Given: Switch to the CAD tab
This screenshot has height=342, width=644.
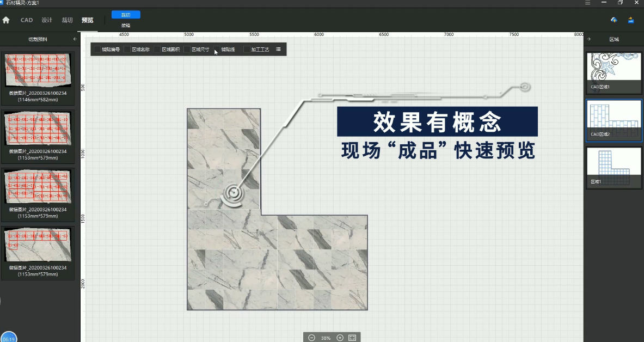Looking at the screenshot, I should click(x=27, y=20).
